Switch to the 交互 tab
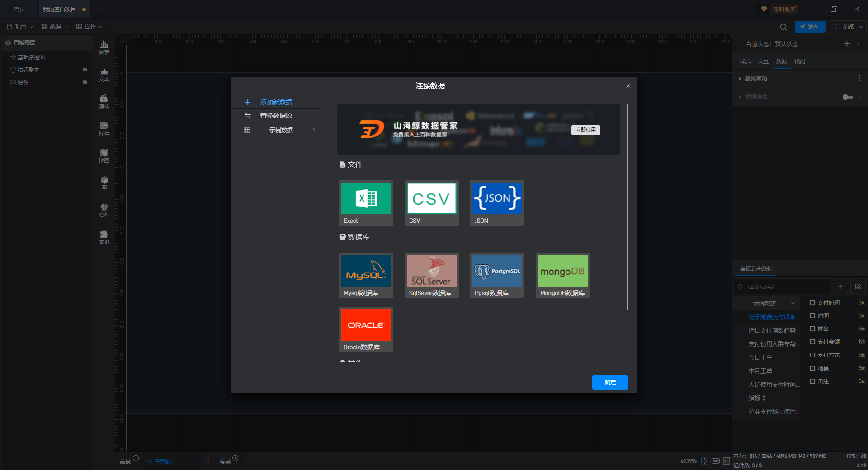868x470 pixels. click(763, 61)
